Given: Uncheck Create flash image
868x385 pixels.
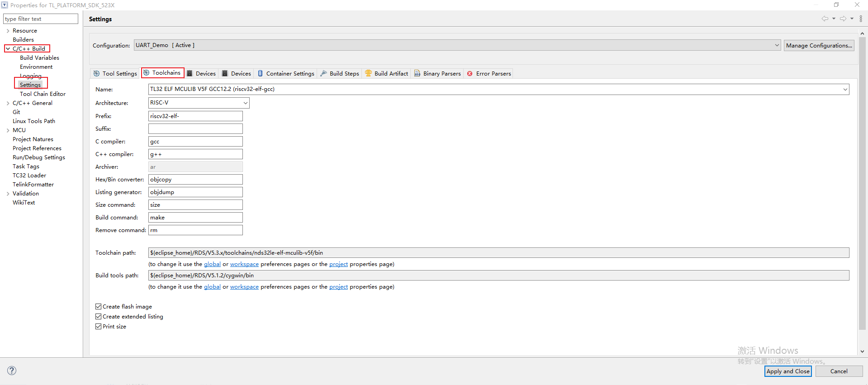Looking at the screenshot, I should click(99, 307).
